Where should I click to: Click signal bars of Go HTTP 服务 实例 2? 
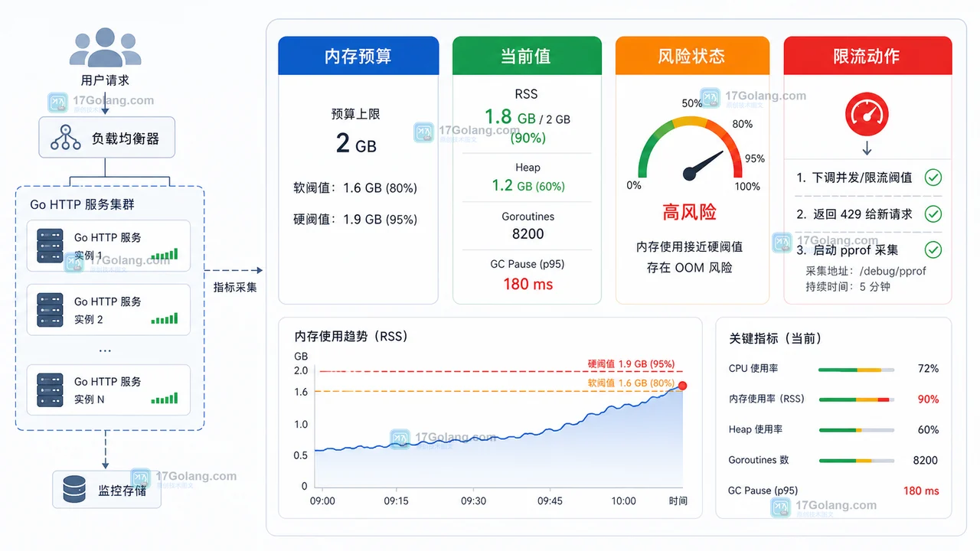click(x=165, y=318)
